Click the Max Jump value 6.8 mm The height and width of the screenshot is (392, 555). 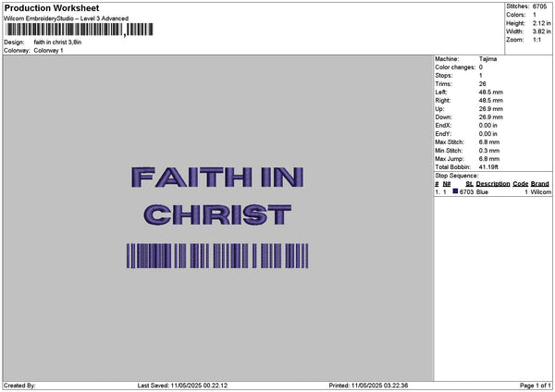point(488,159)
